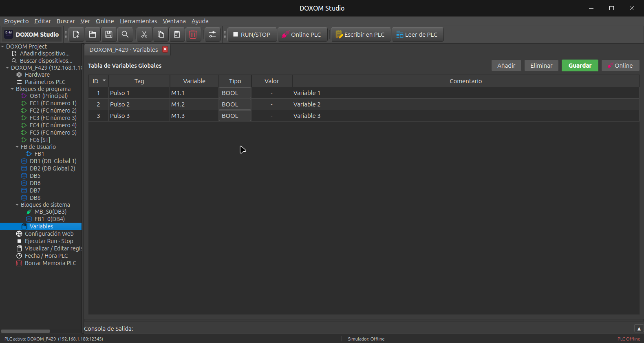Viewport: 644px width, 343px height.
Task: Click the Añadir button
Action: coord(506,66)
